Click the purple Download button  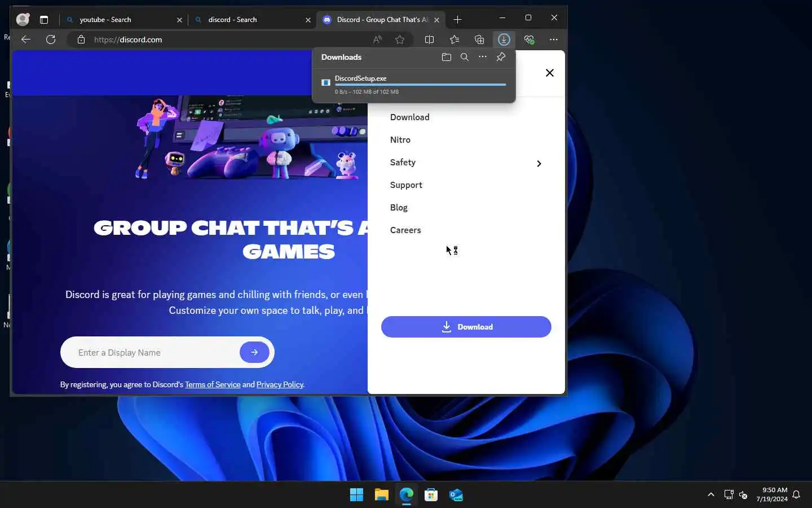coord(466,327)
